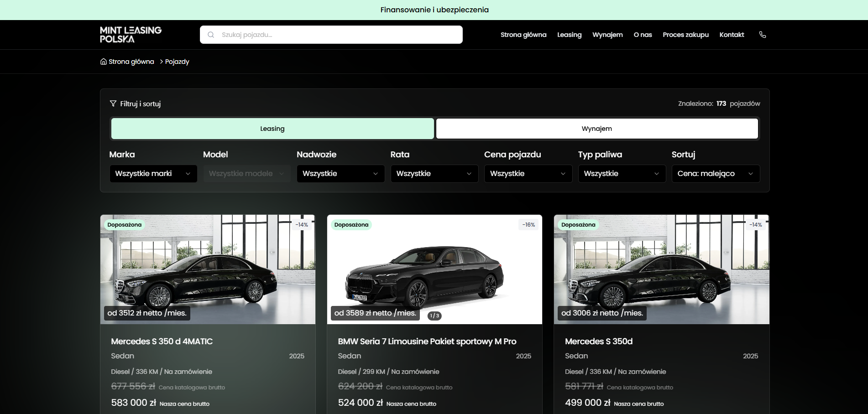This screenshot has height=414, width=868.
Task: Open the BMW Seria 7 Limousine photo
Action: 434,269
